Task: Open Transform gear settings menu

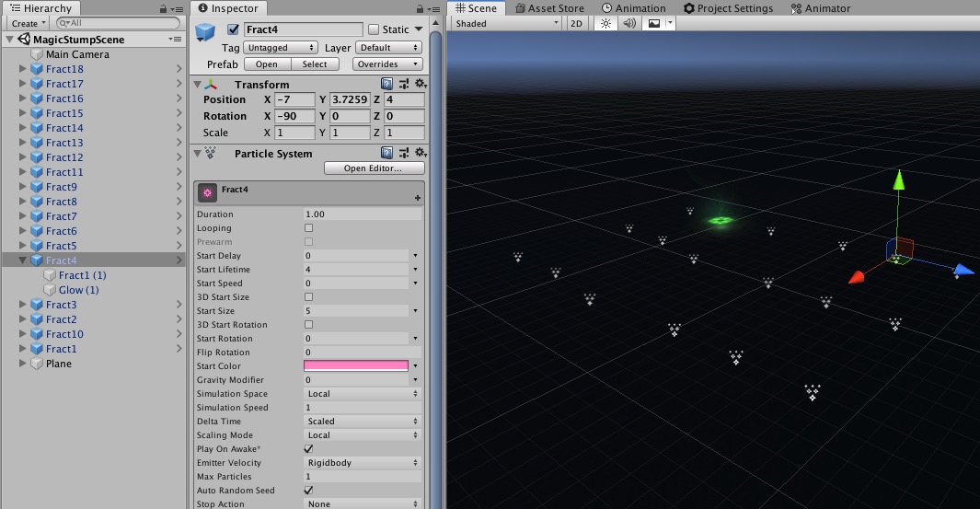Action: point(421,84)
